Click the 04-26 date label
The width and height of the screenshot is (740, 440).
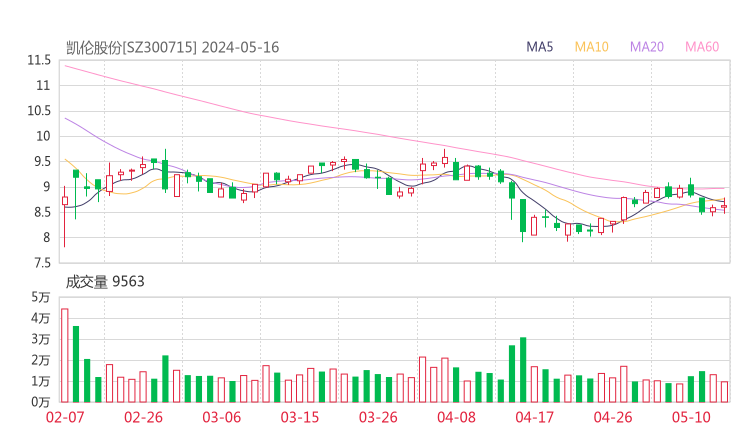pyautogui.click(x=613, y=417)
